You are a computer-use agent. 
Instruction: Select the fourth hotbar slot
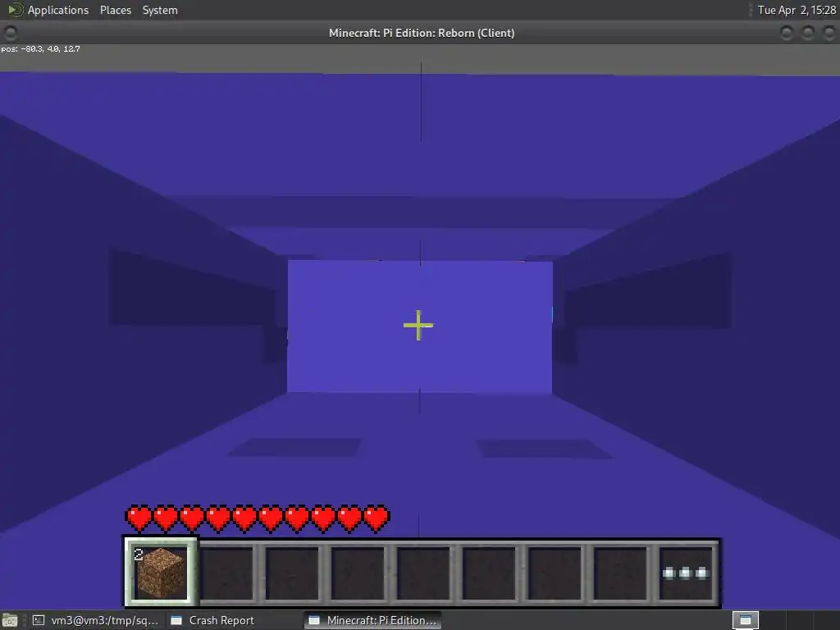358,573
